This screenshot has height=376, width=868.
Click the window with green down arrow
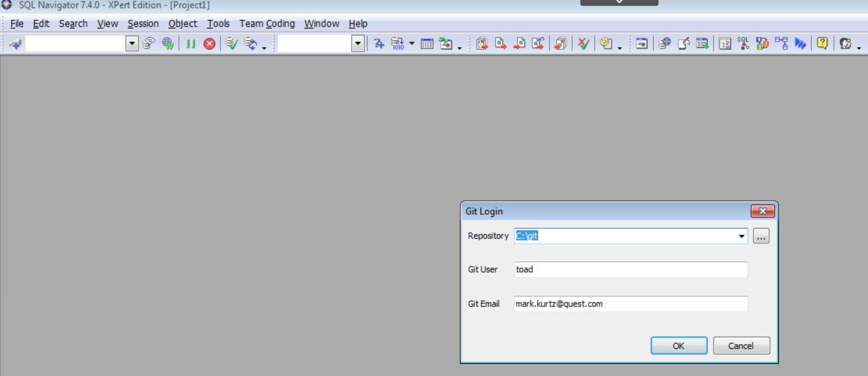(x=702, y=43)
